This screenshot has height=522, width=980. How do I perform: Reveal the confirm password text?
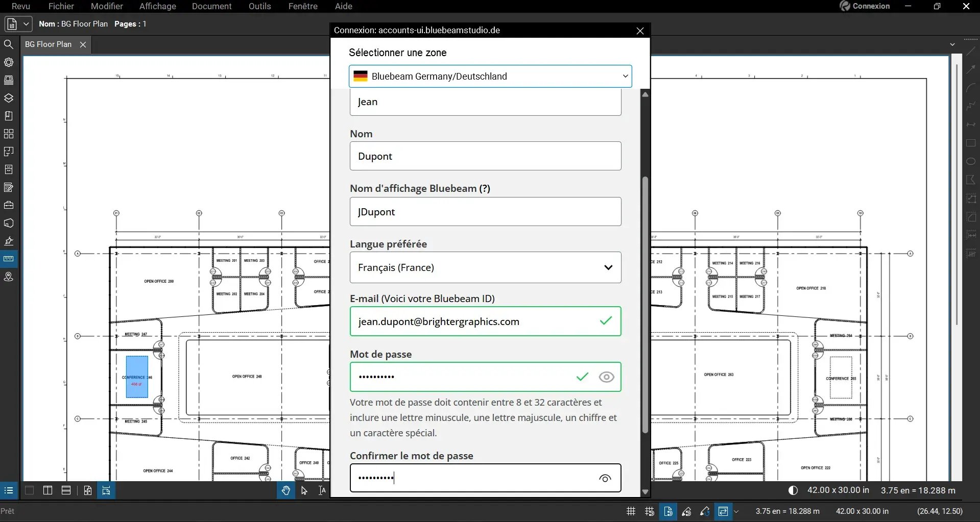605,478
